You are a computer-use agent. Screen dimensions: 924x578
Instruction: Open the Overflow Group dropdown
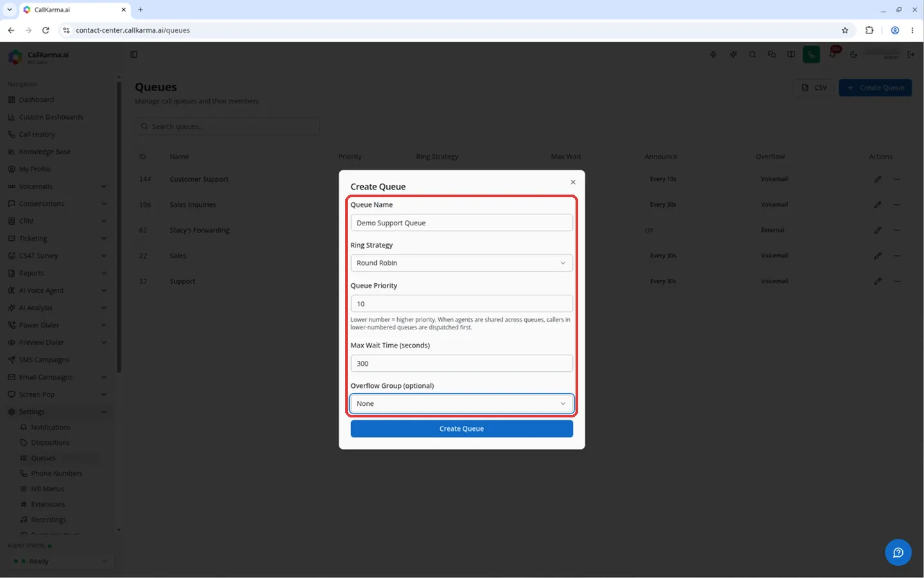pos(461,403)
